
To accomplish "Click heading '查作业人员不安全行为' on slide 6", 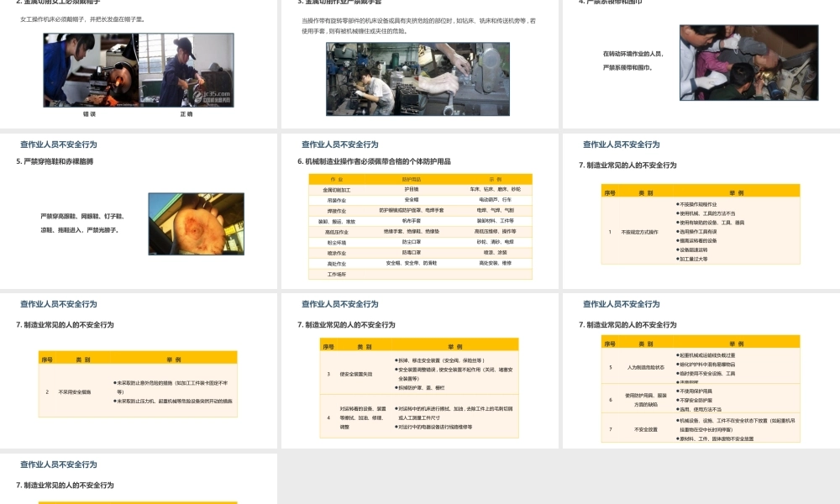I will pyautogui.click(x=339, y=144).
